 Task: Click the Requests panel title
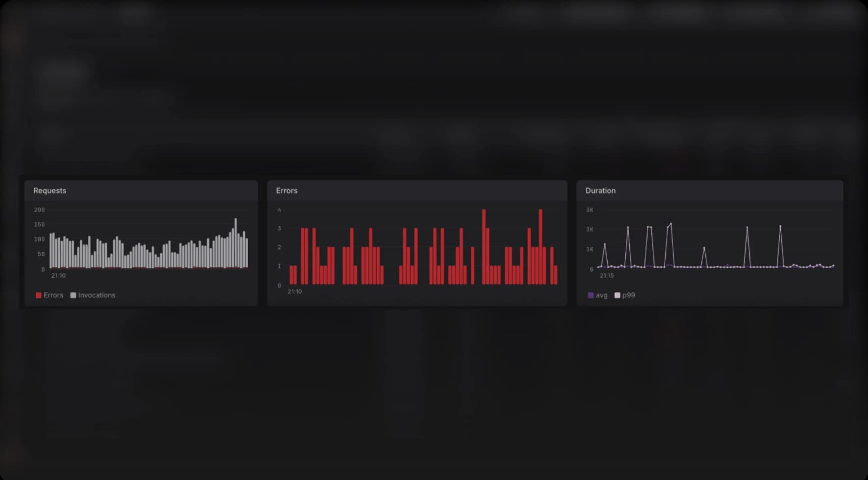pos(50,191)
